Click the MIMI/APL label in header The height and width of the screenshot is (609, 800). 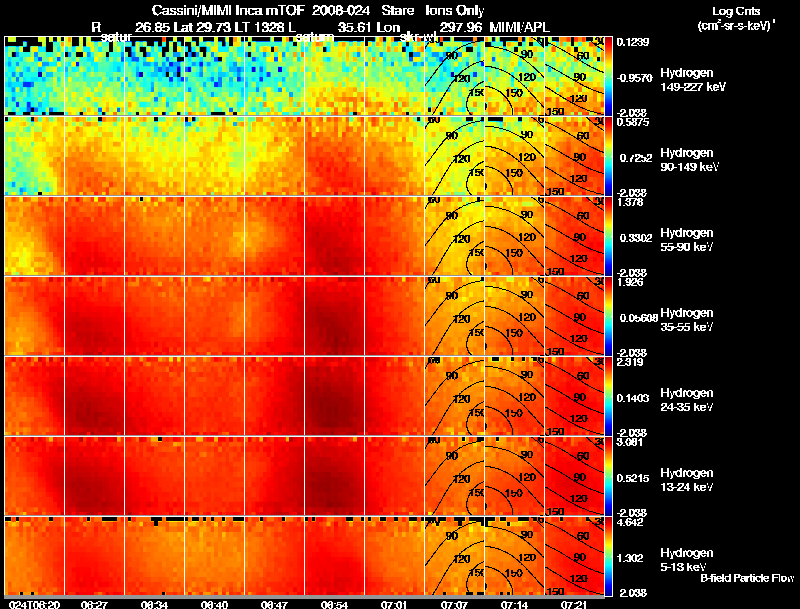click(519, 27)
